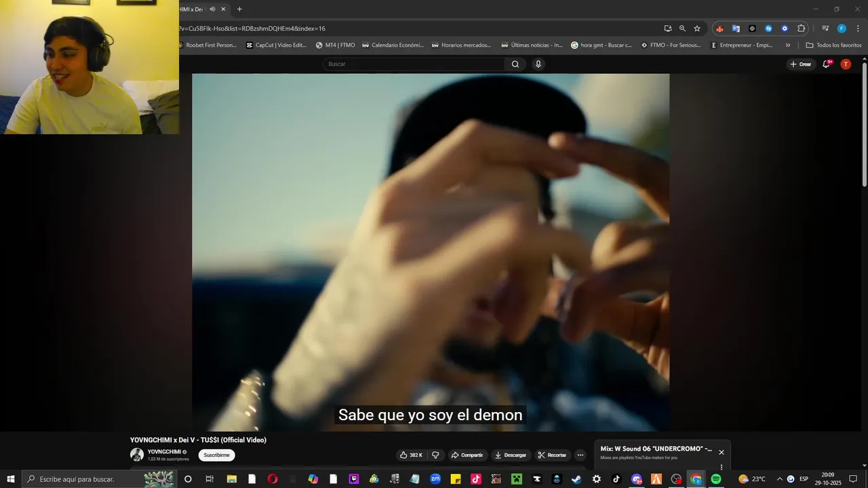
Task: Click the Compartir share button
Action: pos(467,455)
